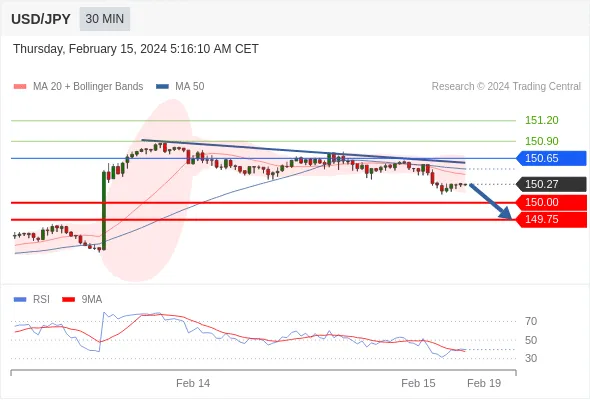The width and height of the screenshot is (590, 400).
Task: Click the Feb 14 date axis label
Action: tap(193, 383)
